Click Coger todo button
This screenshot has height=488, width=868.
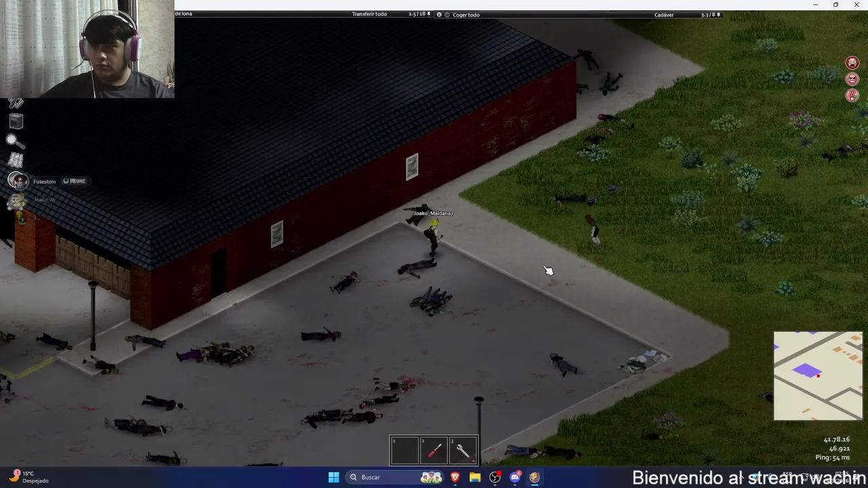click(x=466, y=14)
